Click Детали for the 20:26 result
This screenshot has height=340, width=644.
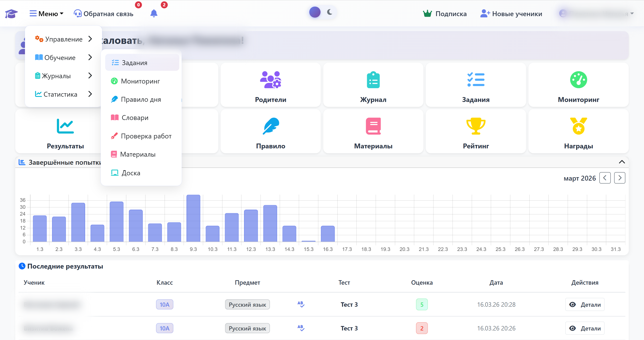click(585, 328)
